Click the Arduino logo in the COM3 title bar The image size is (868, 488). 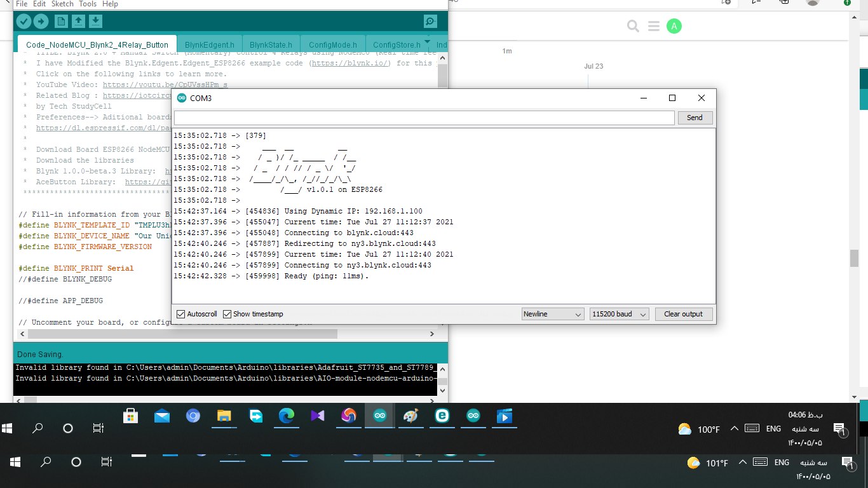[182, 98]
